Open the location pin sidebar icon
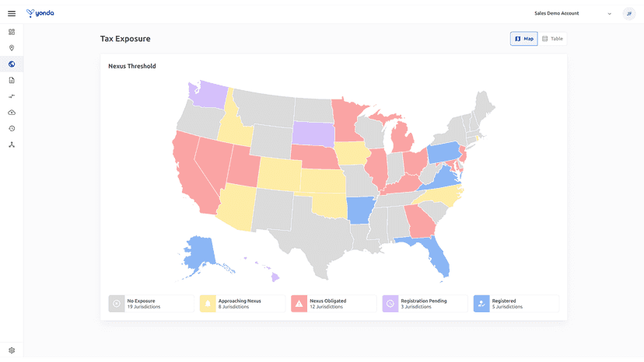 click(x=12, y=48)
